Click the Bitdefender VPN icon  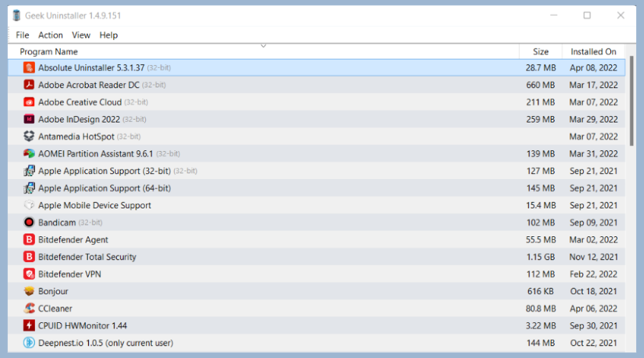pyautogui.click(x=29, y=274)
